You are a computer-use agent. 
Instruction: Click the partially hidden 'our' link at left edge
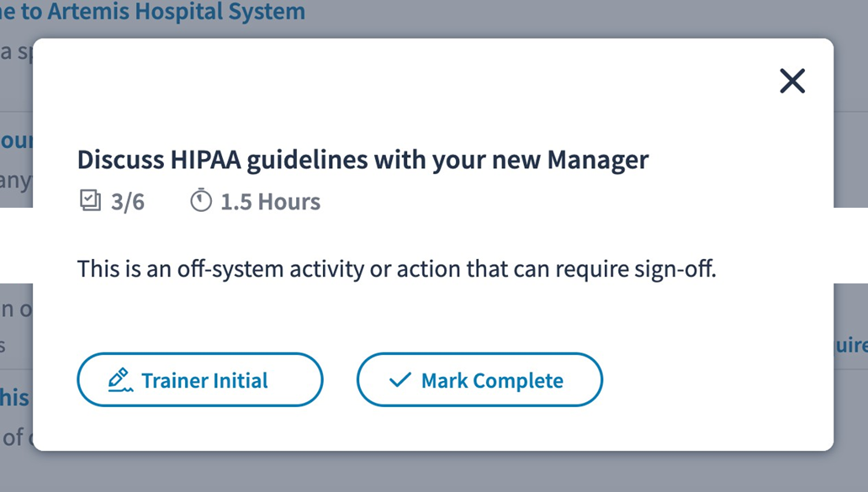(x=15, y=140)
